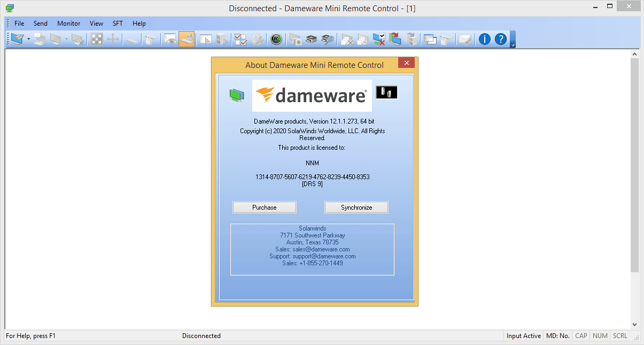Click the Purchase button
This screenshot has height=345, width=644.
pos(265,208)
